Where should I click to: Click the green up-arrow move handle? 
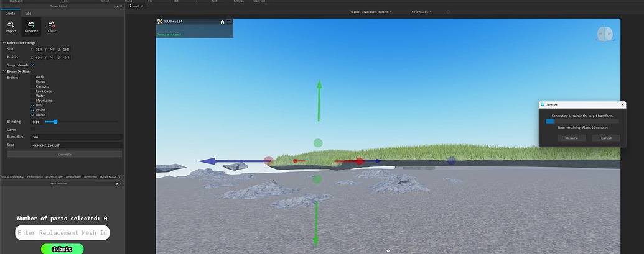319,101
